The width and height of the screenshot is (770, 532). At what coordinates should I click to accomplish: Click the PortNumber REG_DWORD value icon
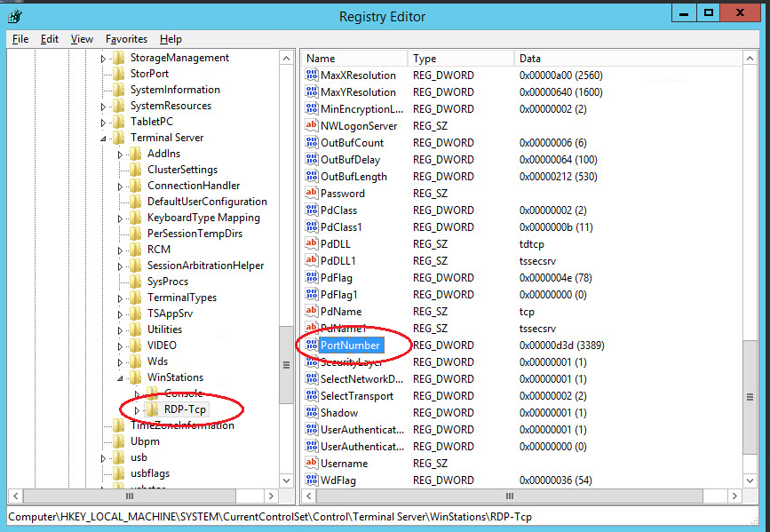pyautogui.click(x=313, y=345)
